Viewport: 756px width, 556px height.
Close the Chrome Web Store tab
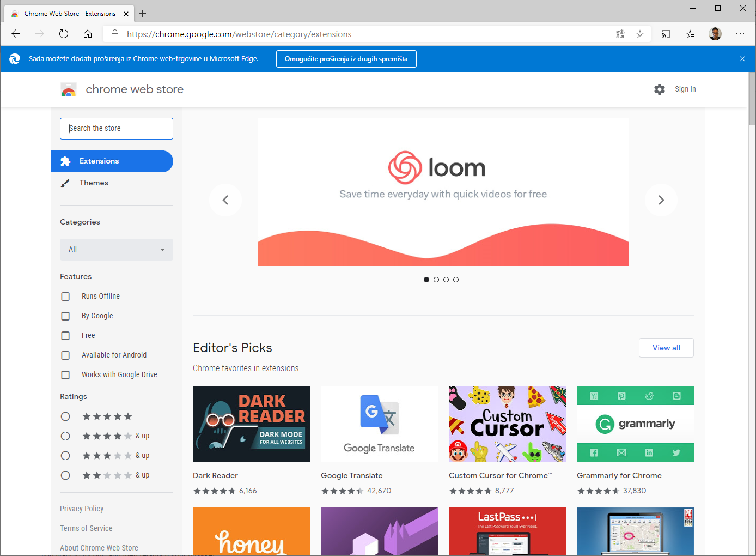tap(126, 14)
